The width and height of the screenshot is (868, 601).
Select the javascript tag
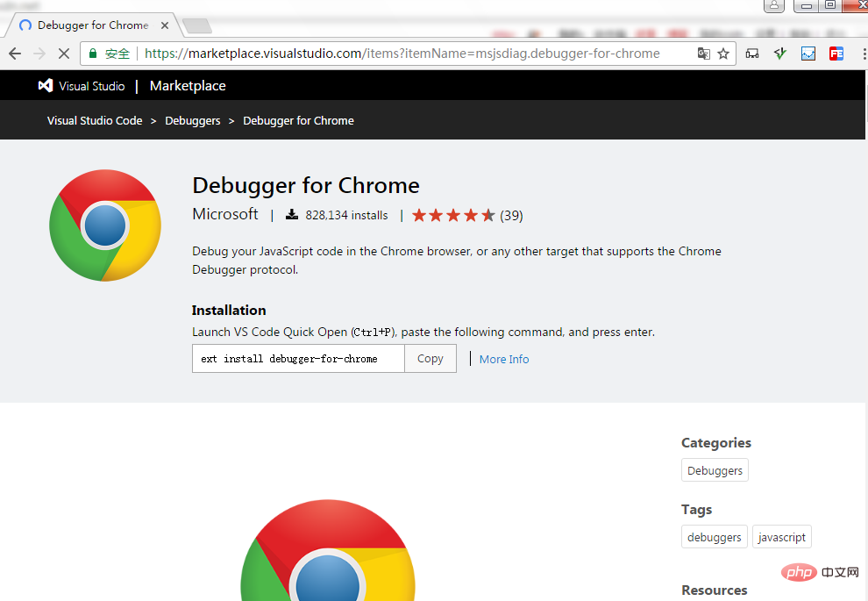click(782, 537)
